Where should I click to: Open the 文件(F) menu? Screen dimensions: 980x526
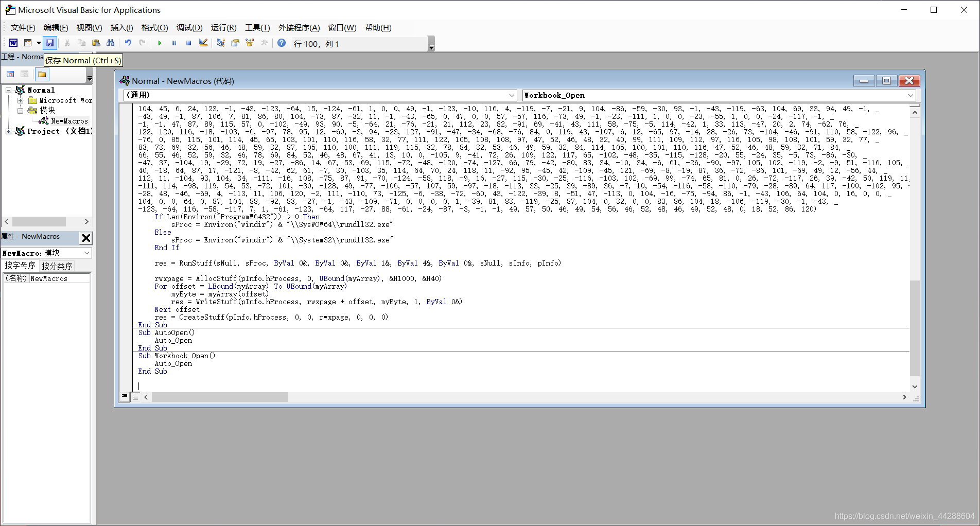23,28
